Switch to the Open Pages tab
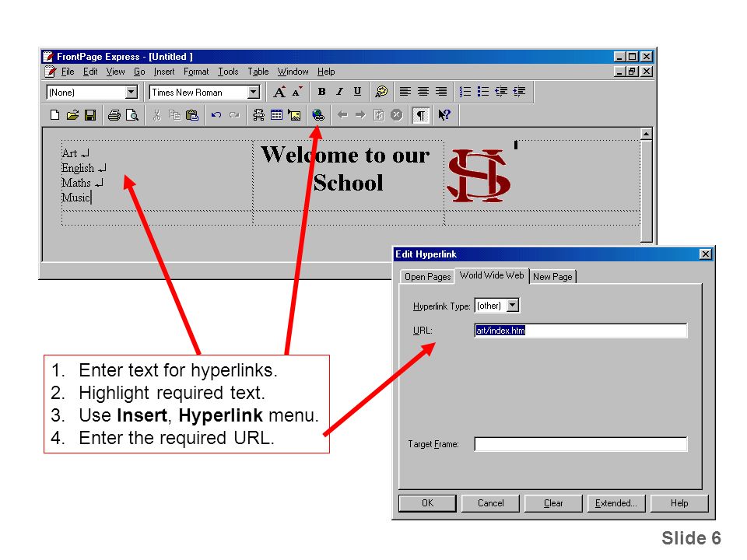This screenshot has height=560, width=747. [x=427, y=277]
